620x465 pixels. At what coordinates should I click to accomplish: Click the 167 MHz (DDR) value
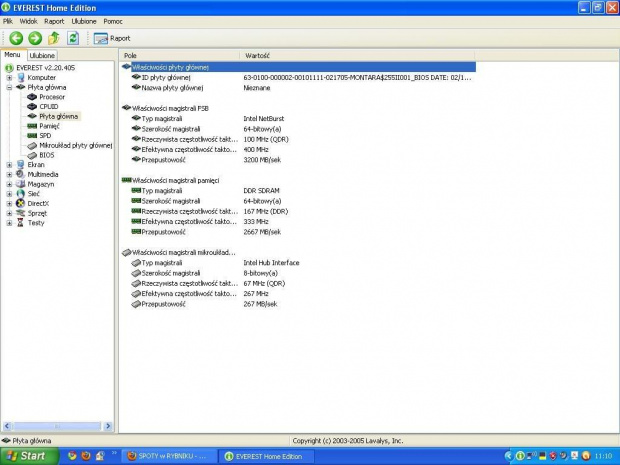coord(266,212)
